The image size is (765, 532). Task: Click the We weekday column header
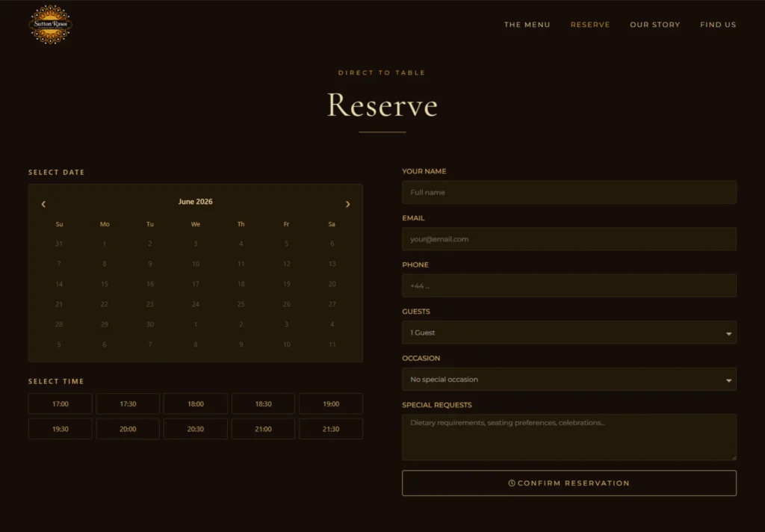pos(196,224)
